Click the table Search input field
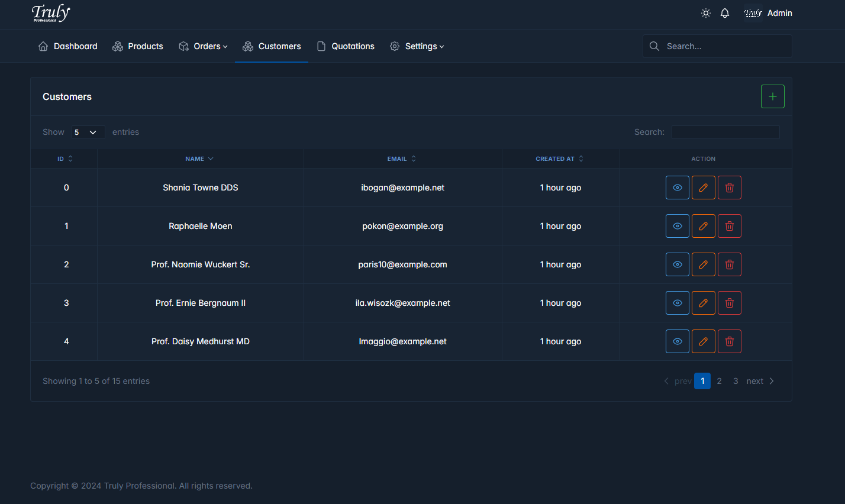This screenshot has height=504, width=845. click(725, 132)
